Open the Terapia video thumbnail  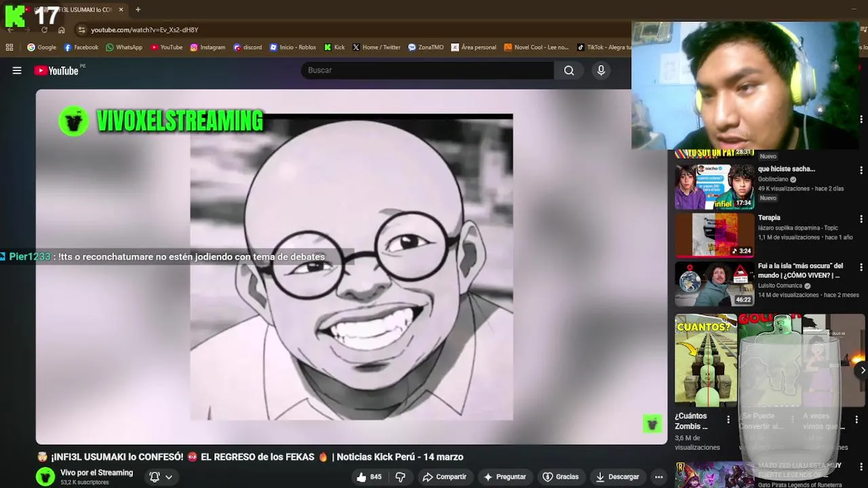(715, 235)
